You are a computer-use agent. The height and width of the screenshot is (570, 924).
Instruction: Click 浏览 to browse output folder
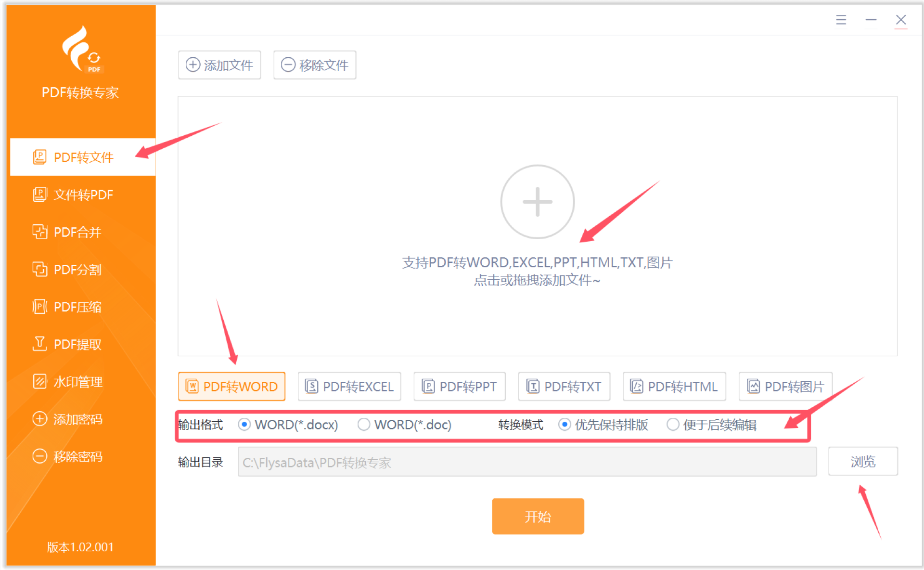(862, 462)
